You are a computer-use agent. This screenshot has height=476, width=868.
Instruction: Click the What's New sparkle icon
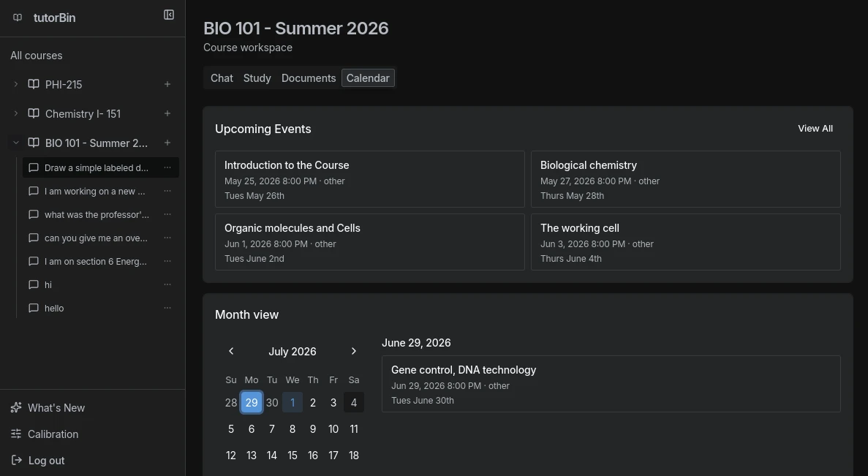click(x=16, y=407)
